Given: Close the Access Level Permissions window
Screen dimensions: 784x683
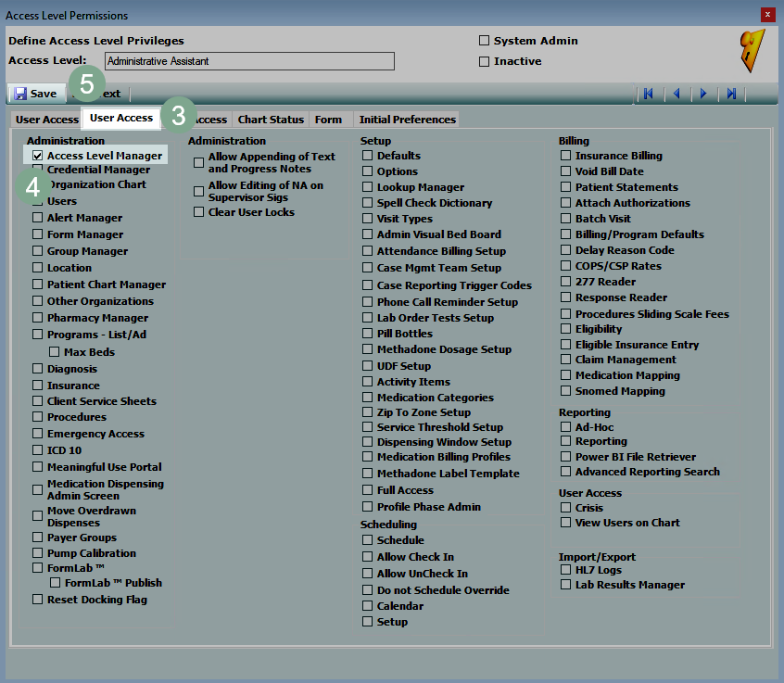Looking at the screenshot, I should coord(767,15).
